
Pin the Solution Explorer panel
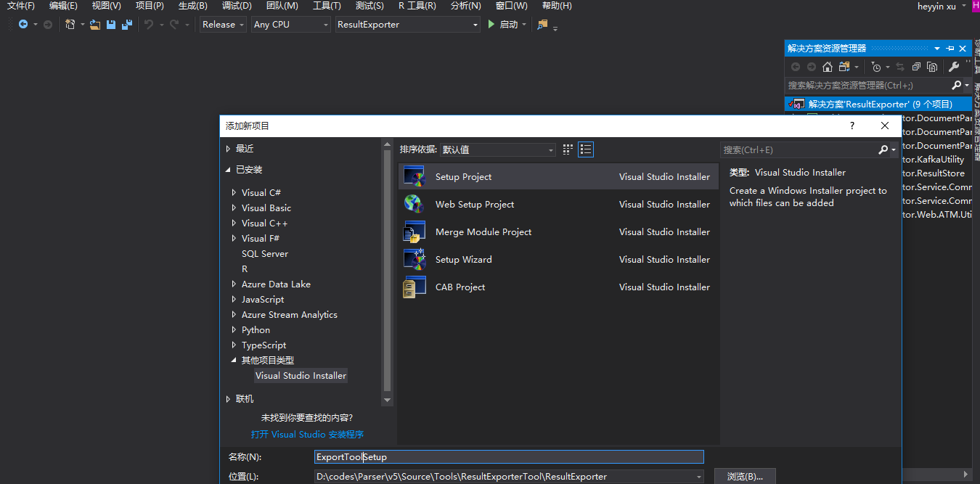pyautogui.click(x=950, y=49)
